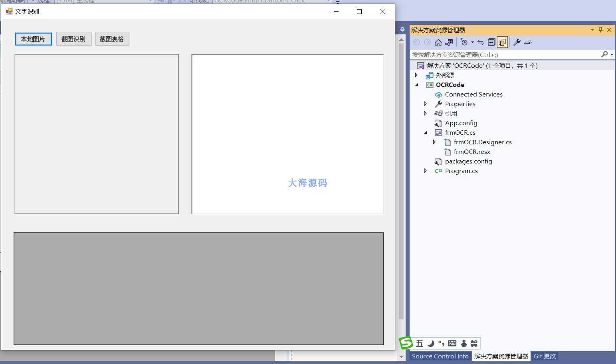Click the white text result box
The image size is (616, 364).
287,134
